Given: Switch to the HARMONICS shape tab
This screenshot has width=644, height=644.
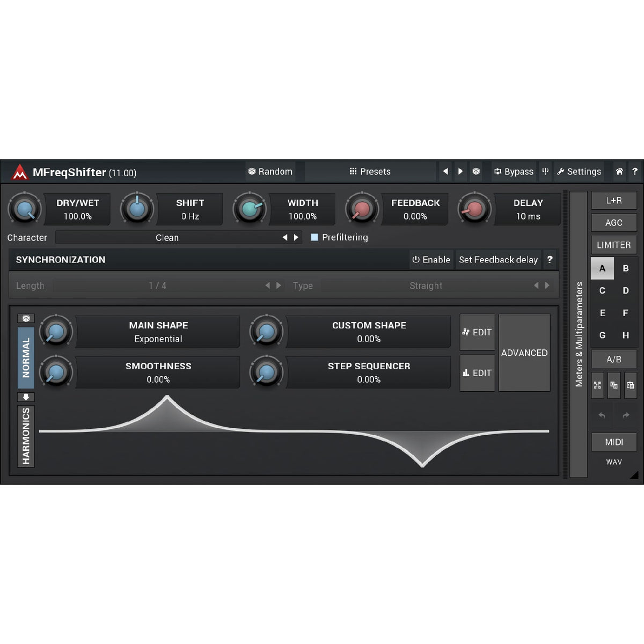Looking at the screenshot, I should 26,436.
